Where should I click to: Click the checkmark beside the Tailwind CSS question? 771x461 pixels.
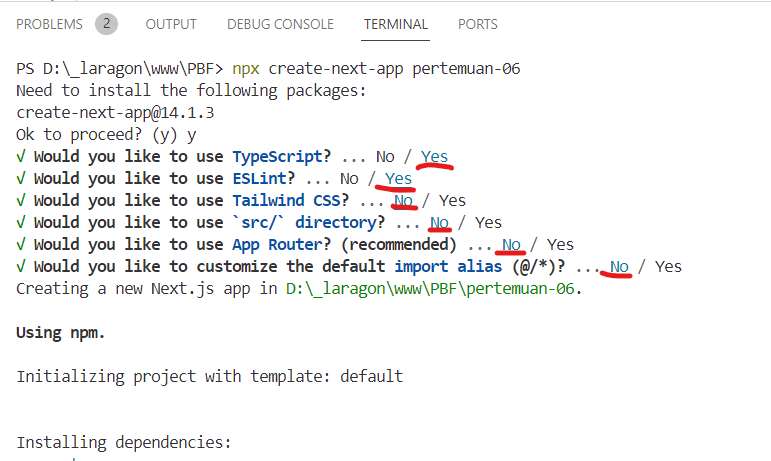21,201
